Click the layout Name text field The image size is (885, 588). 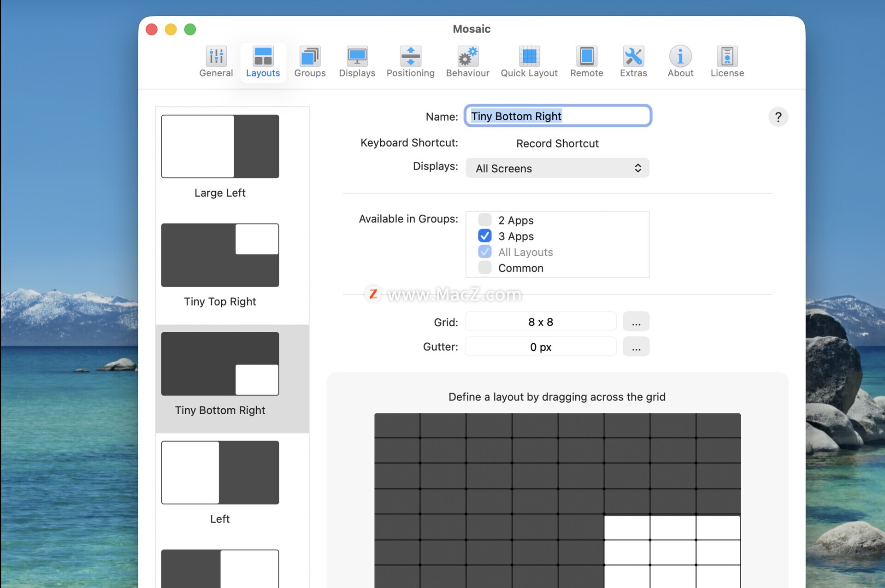point(557,116)
